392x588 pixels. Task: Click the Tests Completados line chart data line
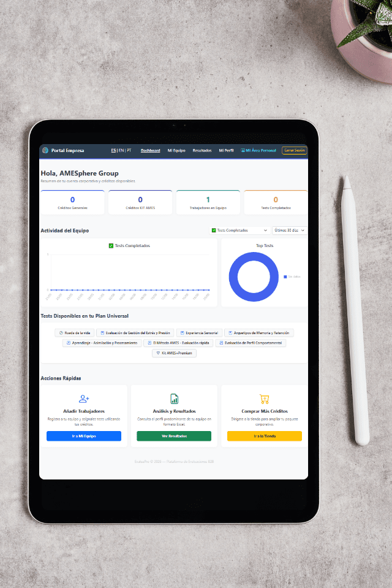point(130,290)
